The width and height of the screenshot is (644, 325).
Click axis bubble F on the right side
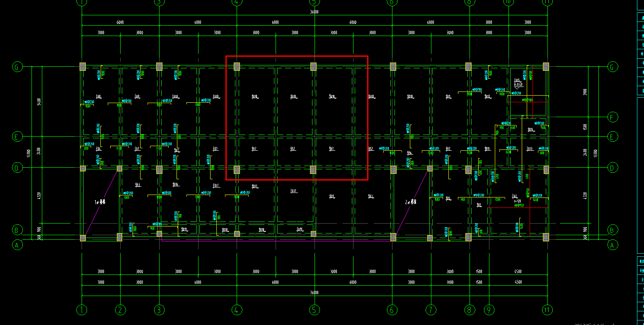coord(613,117)
